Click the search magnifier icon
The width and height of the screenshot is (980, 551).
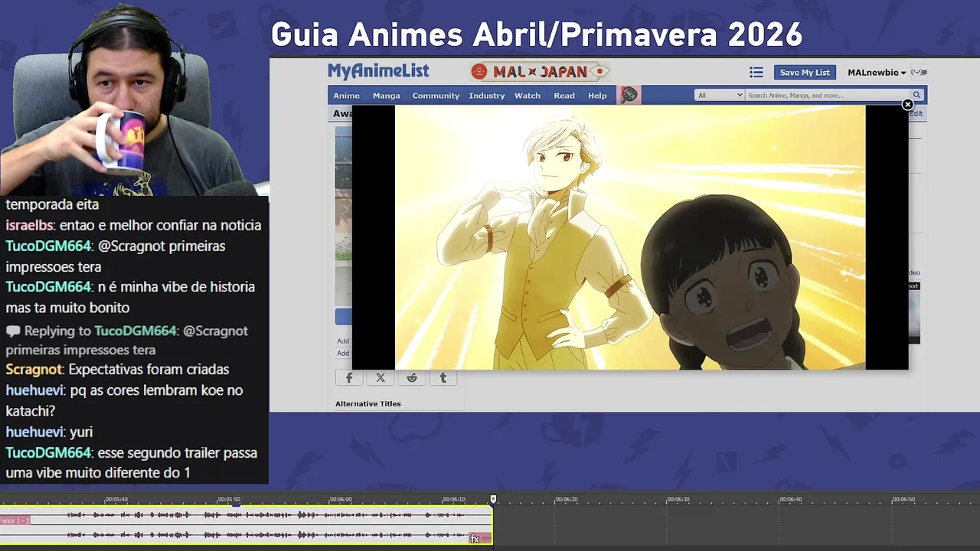pyautogui.click(x=916, y=95)
